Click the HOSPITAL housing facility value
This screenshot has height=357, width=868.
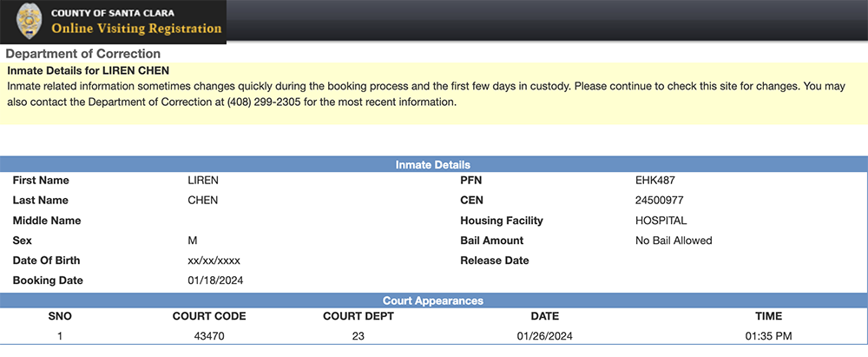point(661,221)
